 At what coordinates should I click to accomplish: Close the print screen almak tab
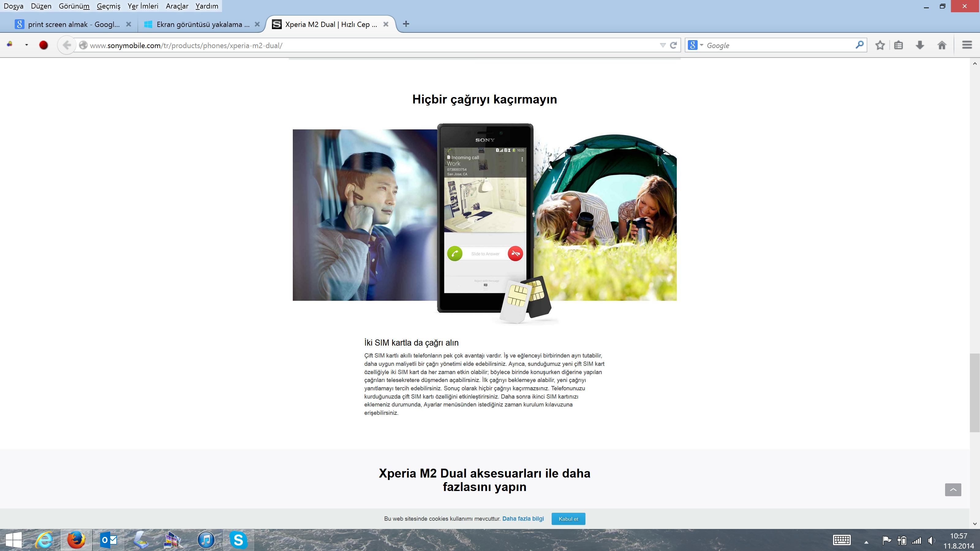(x=129, y=24)
